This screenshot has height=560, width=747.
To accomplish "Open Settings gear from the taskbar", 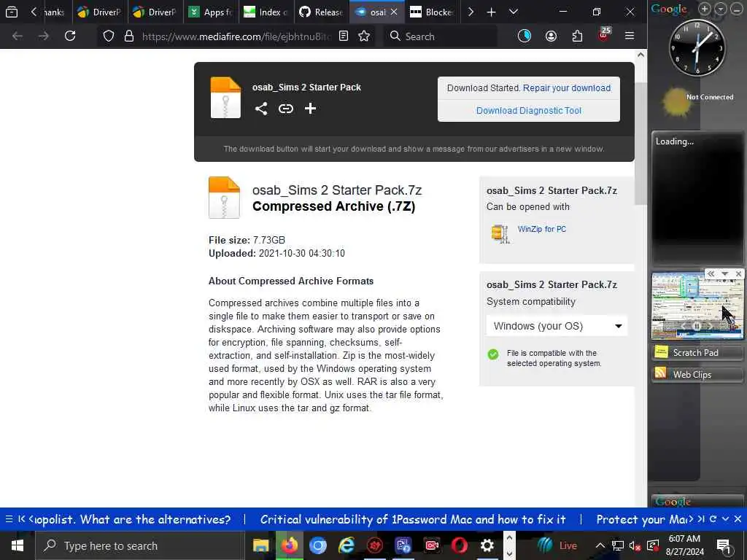I will click(x=487, y=545).
